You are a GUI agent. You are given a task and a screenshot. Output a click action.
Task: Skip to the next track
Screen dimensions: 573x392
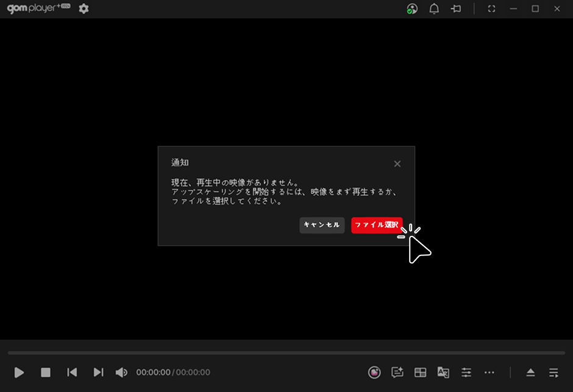tap(98, 372)
